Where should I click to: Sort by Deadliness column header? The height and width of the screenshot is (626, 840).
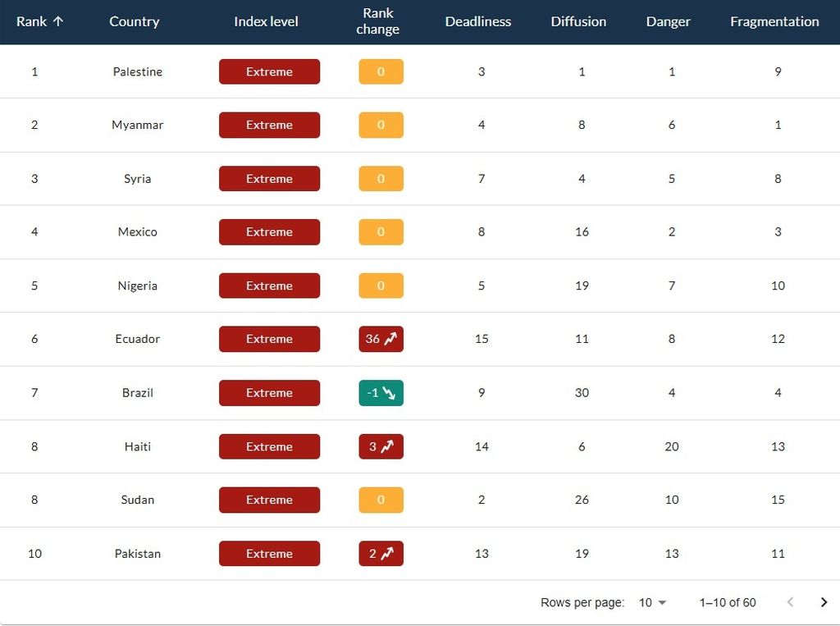coord(477,21)
